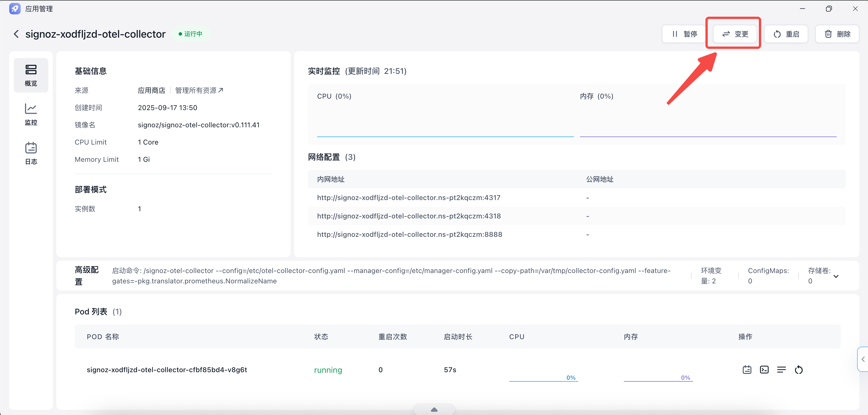Open pod logs calendar icon

[x=747, y=370]
